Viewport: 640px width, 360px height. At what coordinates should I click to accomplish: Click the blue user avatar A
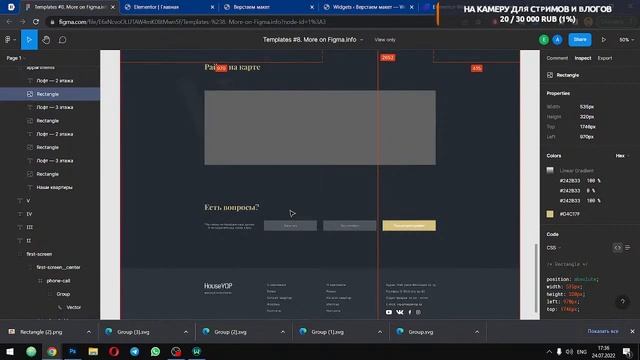pyautogui.click(x=557, y=40)
